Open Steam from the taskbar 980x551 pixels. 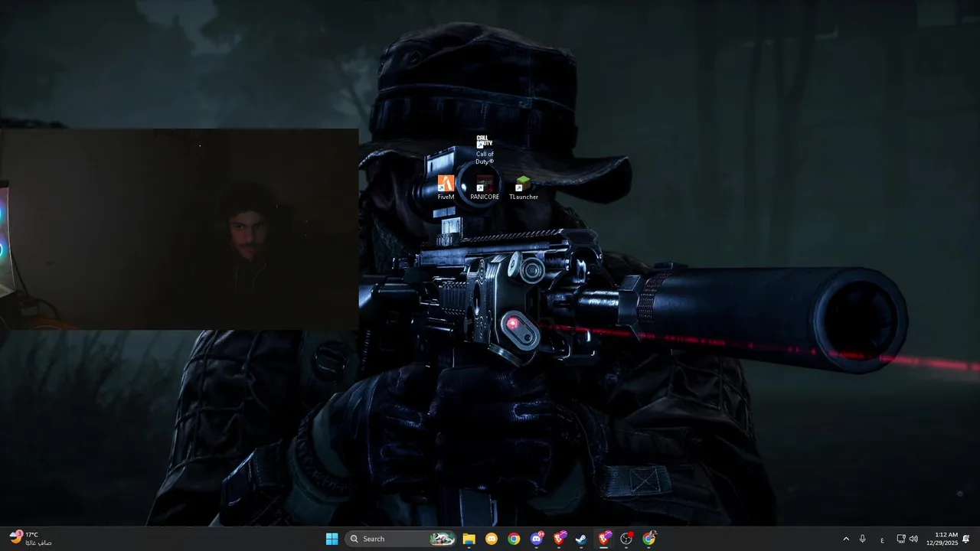tap(581, 539)
